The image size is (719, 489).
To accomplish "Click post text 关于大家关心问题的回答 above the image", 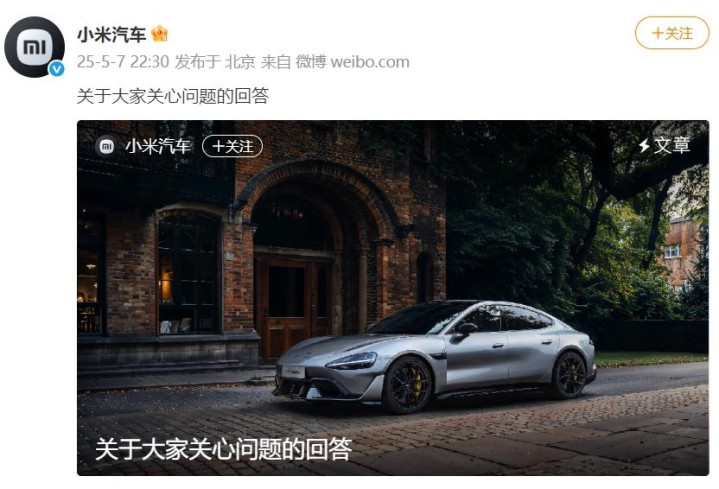I will pyautogui.click(x=172, y=96).
